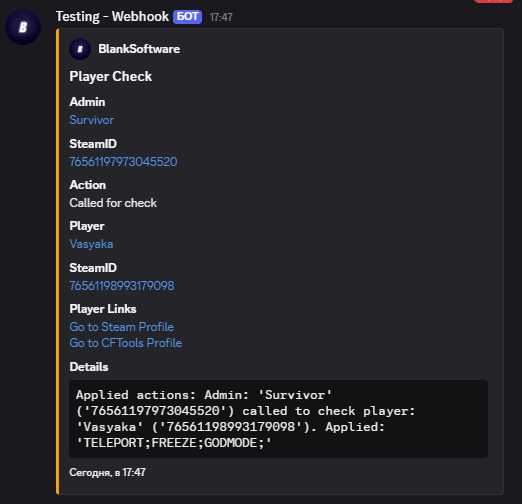Click the БОТ badge next to username

(187, 17)
